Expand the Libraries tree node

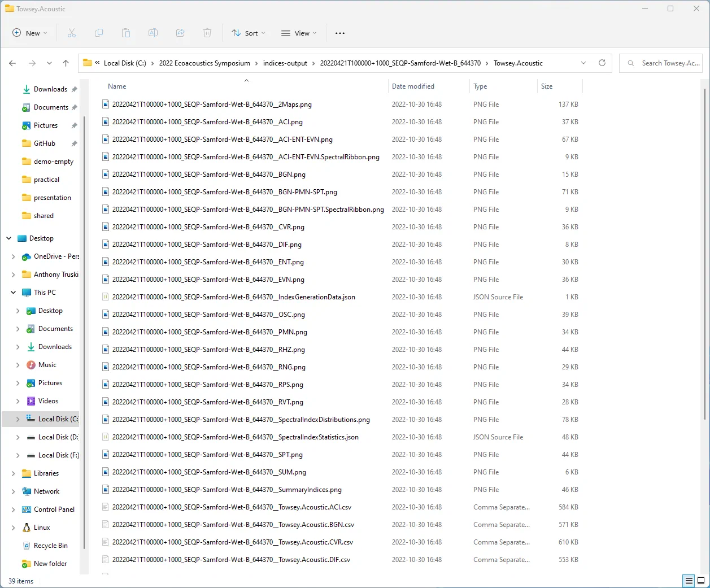(13, 473)
